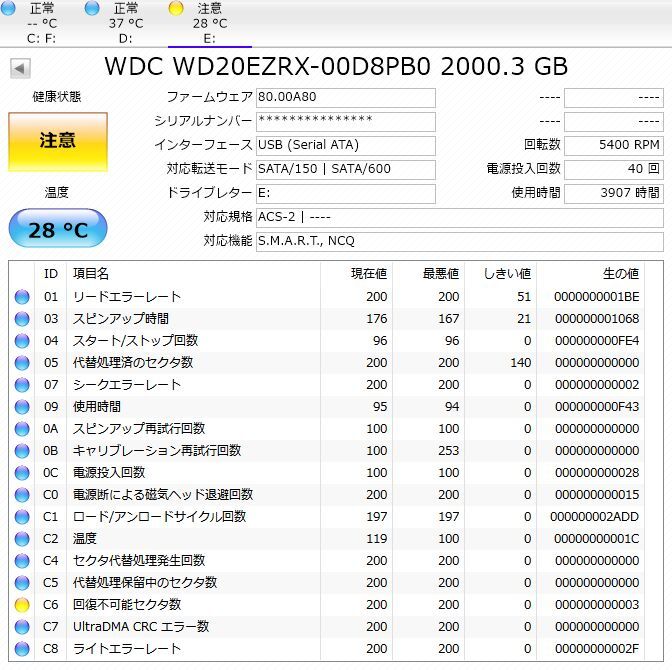Click the ID column header
Image resolution: width=672 pixels, height=670 pixels.
click(x=51, y=273)
